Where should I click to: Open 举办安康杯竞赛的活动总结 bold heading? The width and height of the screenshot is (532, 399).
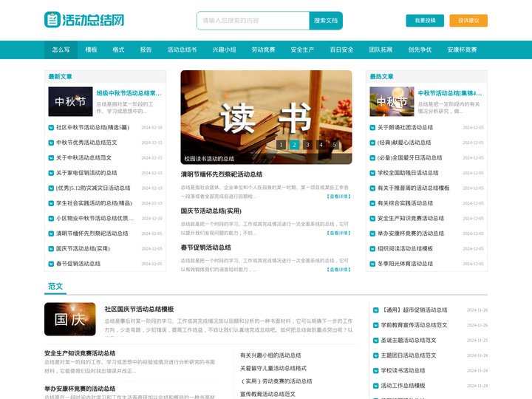tap(80, 389)
